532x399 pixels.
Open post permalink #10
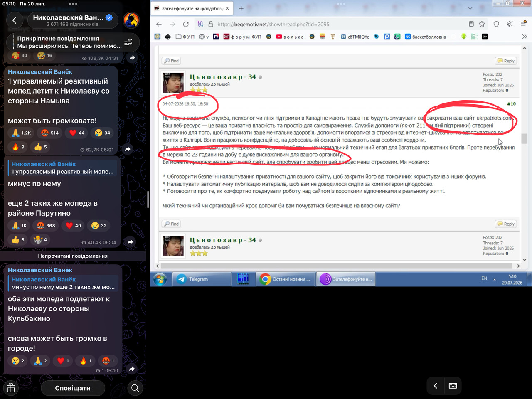(x=511, y=104)
